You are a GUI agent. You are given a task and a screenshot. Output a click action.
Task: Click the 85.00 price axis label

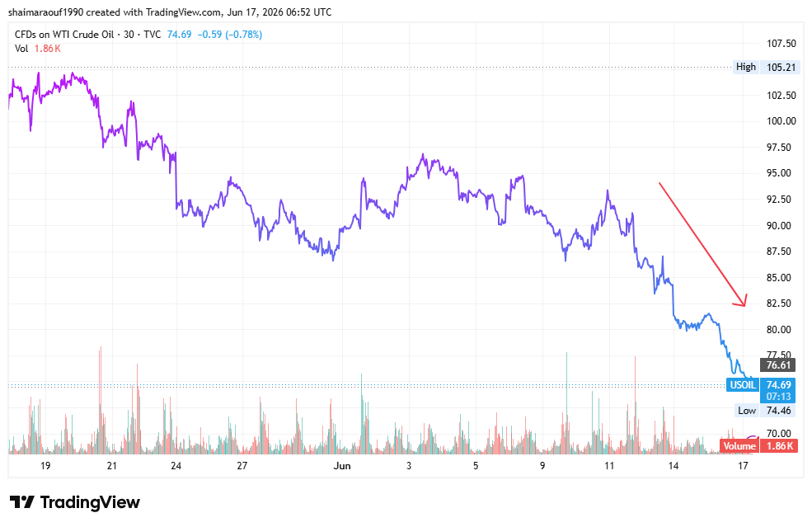[x=781, y=278]
